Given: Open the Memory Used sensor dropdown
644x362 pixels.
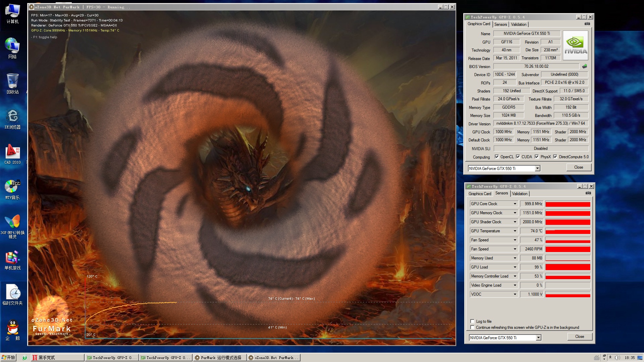Looking at the screenshot, I should point(515,258).
